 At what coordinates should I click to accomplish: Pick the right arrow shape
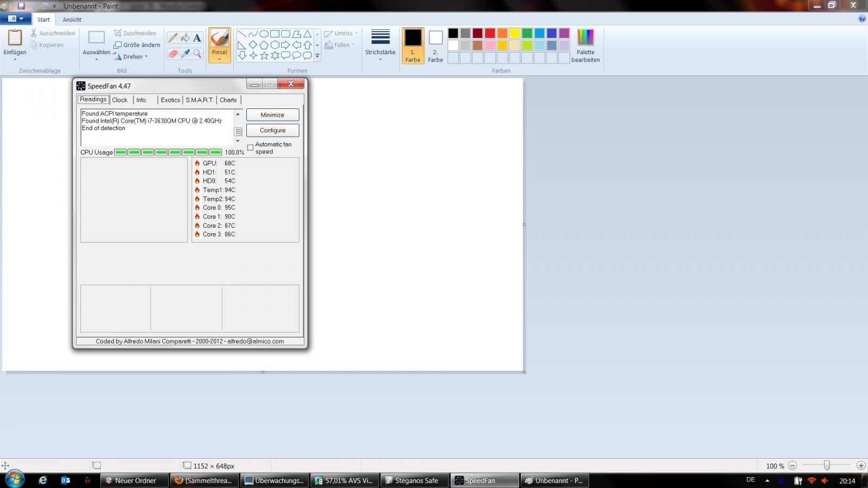(285, 44)
